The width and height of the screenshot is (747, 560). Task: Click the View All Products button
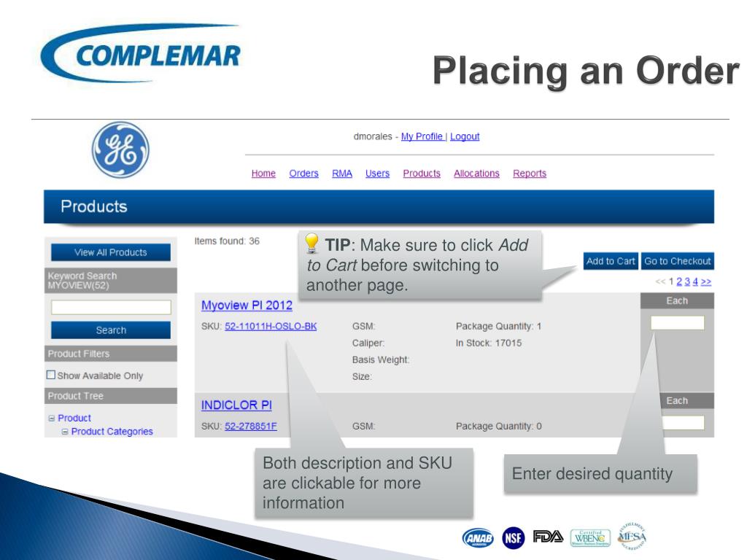pos(111,252)
